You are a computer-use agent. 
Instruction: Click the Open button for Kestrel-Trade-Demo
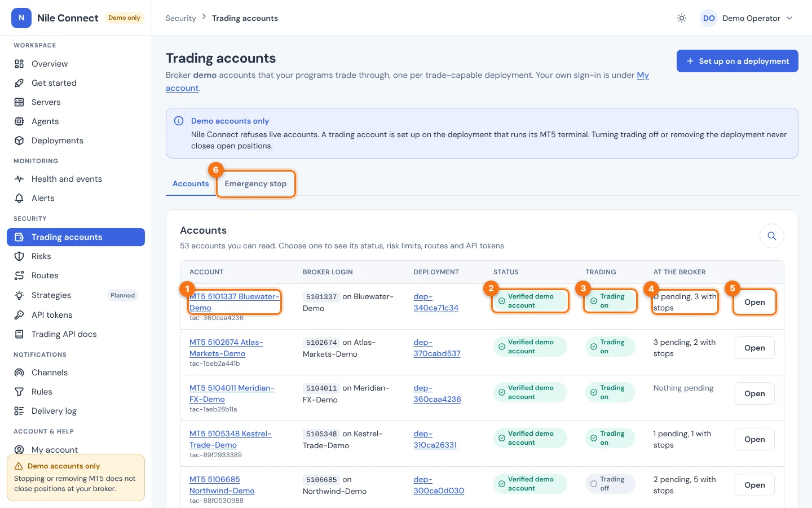point(754,439)
